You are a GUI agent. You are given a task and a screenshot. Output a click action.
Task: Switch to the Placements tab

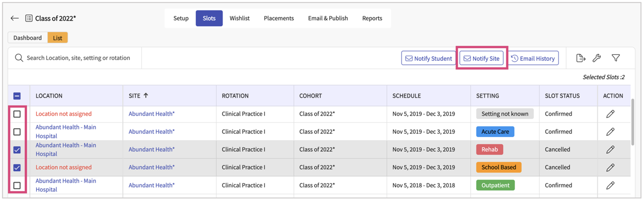pos(279,18)
